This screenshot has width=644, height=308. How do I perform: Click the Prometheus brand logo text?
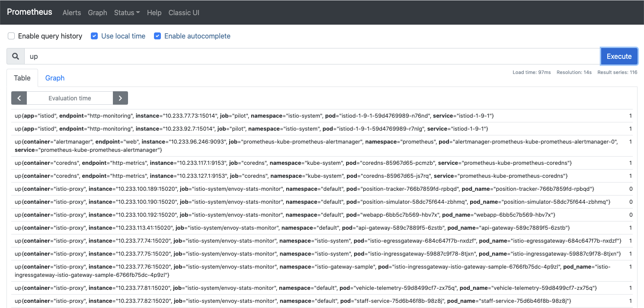tap(29, 12)
